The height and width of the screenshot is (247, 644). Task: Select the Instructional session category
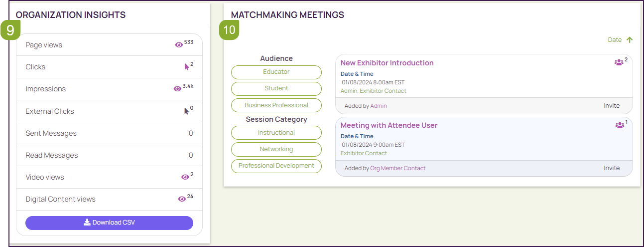pos(276,133)
